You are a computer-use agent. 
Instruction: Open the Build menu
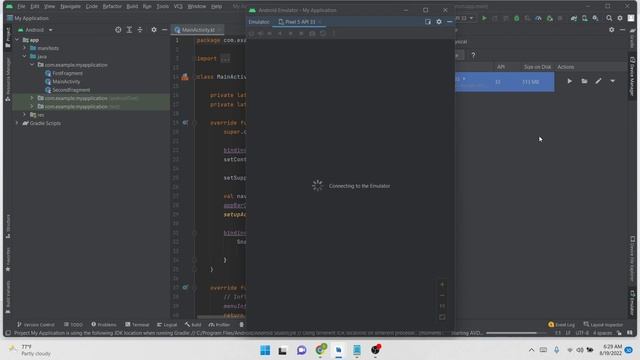tap(132, 7)
